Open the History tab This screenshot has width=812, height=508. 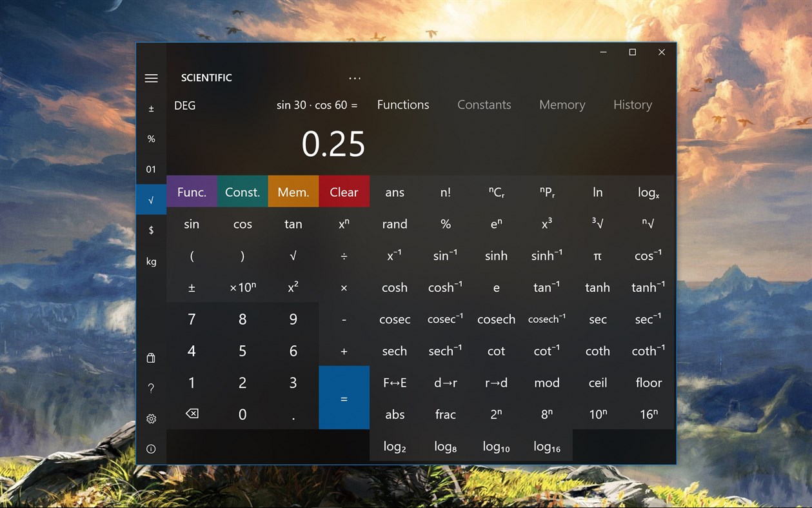(632, 105)
